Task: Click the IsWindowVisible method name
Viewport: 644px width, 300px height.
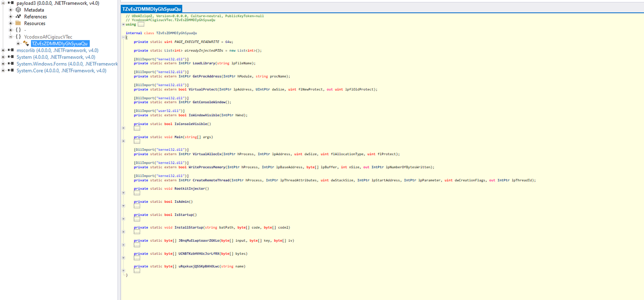Action: tap(204, 115)
